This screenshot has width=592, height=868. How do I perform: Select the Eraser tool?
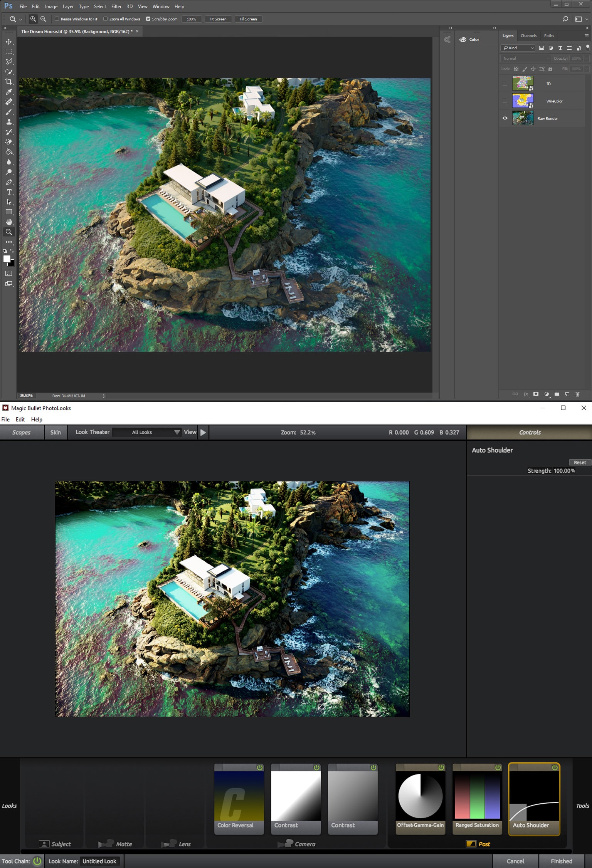coord(9,142)
